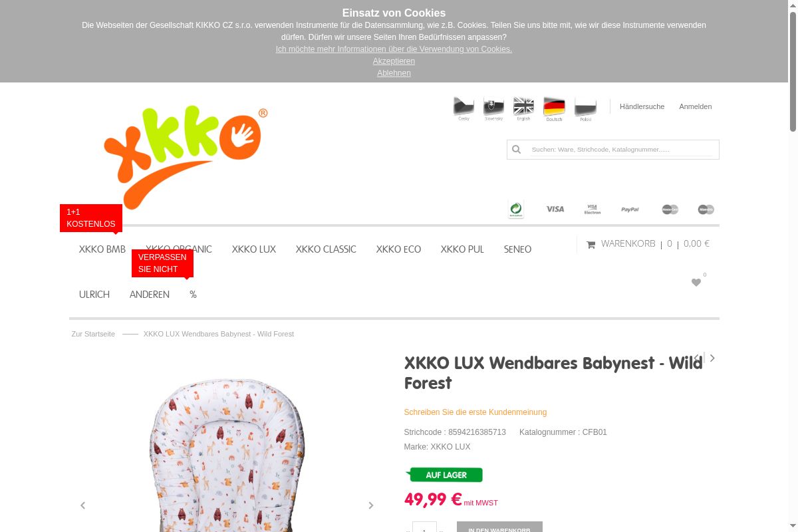Click Schreiben Sie die erste Kundenmeinung
Viewport: 798px width, 532px height.
(475, 412)
